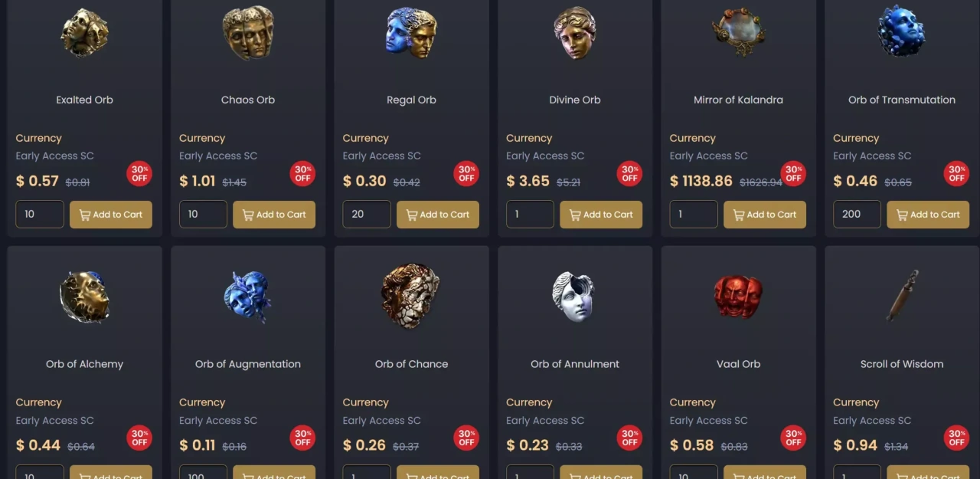Click the Chaos Orb quantity field
The height and width of the screenshot is (479, 980).
[x=203, y=215]
